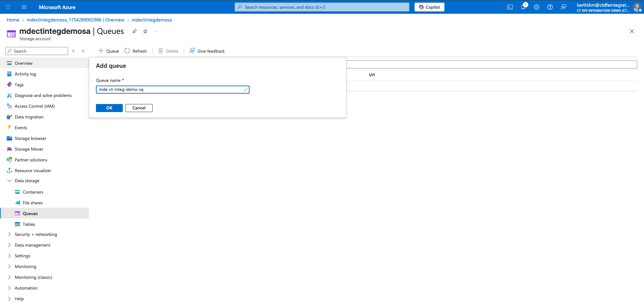Click OK to create the queue

pyautogui.click(x=109, y=108)
